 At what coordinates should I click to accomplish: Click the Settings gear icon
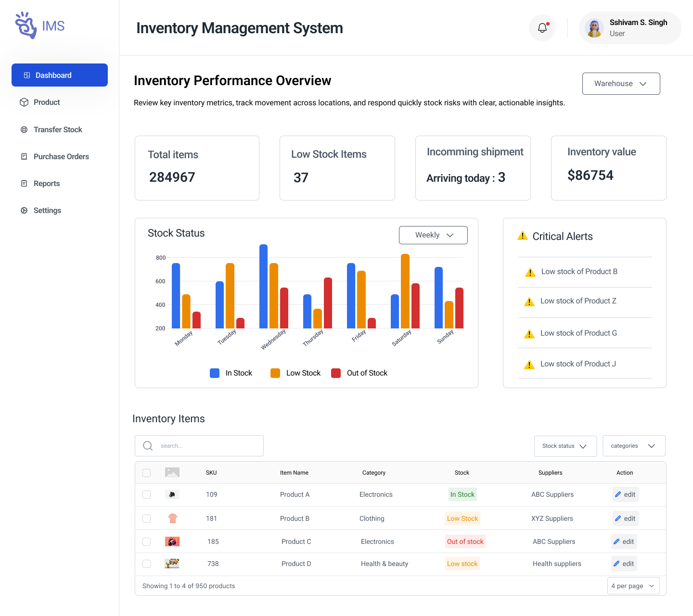click(24, 210)
